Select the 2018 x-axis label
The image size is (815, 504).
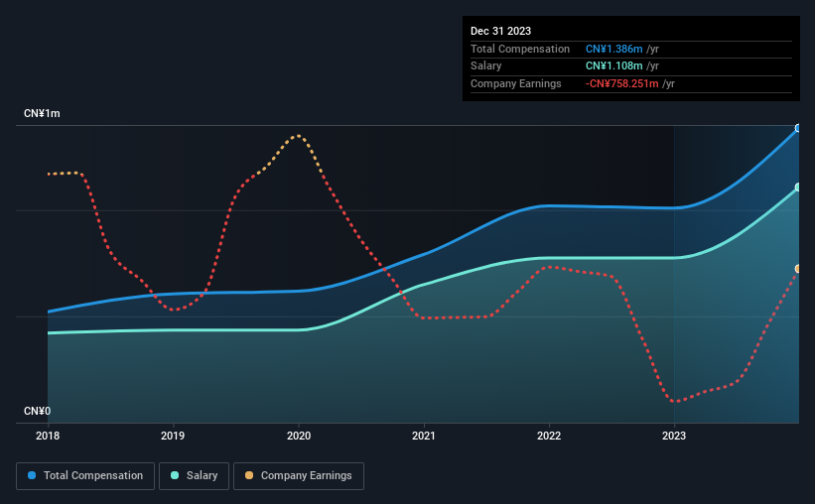tap(48, 436)
